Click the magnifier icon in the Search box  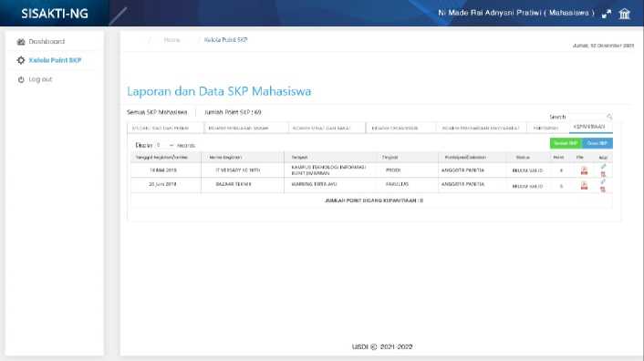pyautogui.click(x=609, y=117)
